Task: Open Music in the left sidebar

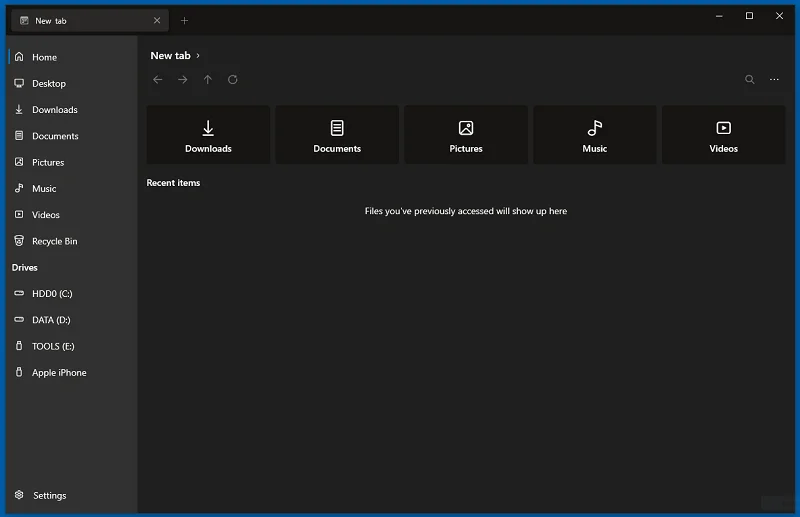Action: [71, 188]
